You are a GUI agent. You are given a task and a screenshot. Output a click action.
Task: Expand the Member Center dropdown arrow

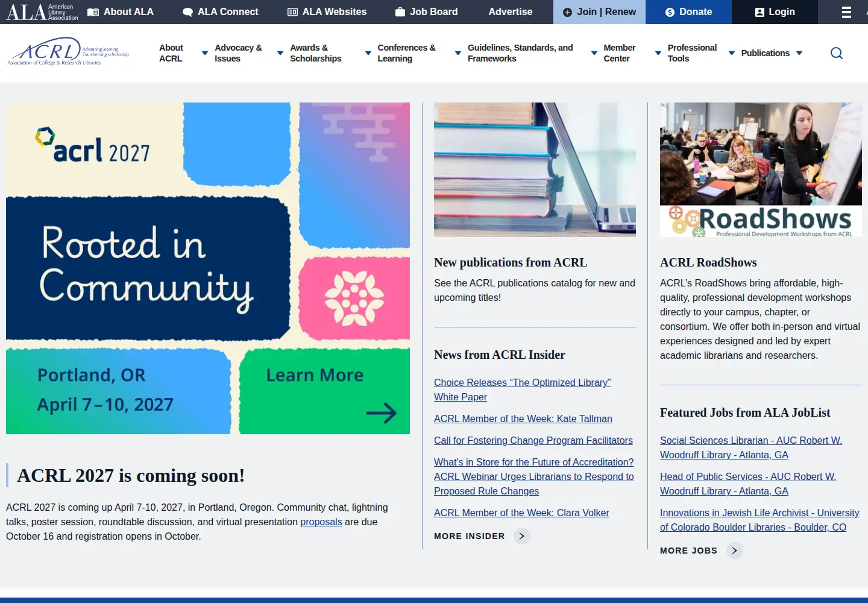click(658, 53)
